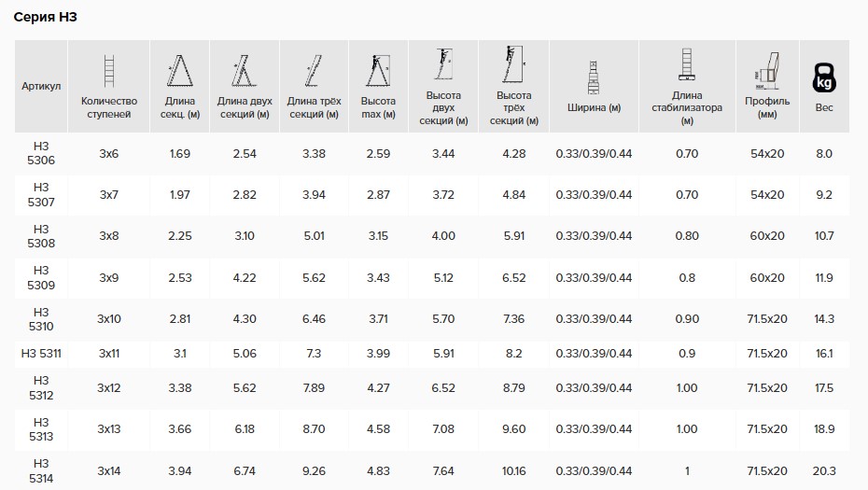The width and height of the screenshot is (868, 490).
Task: Select article Н3 5306
Action: click(41, 153)
